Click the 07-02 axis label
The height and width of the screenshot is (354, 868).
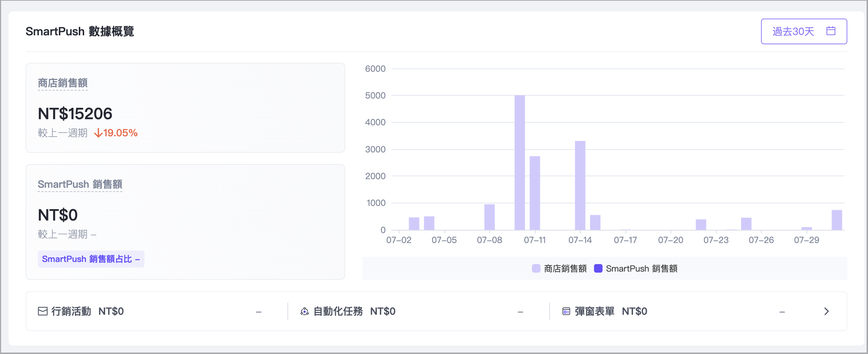399,240
